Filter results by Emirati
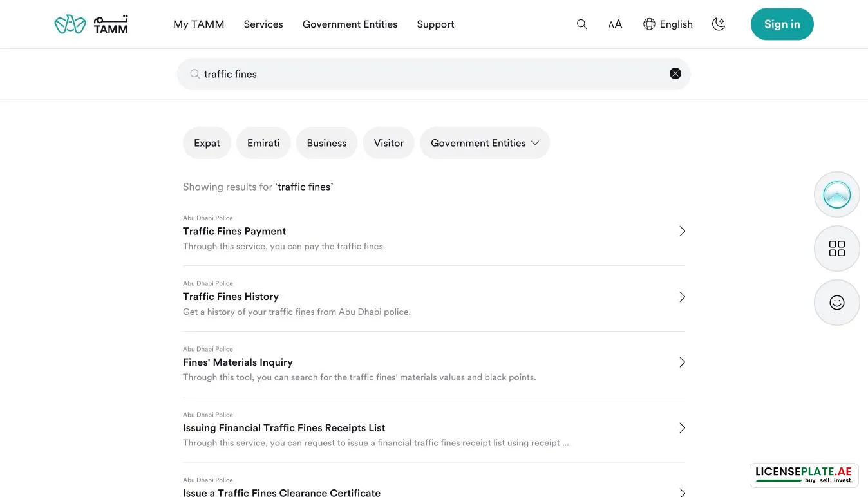The width and height of the screenshot is (868, 497). [x=263, y=143]
